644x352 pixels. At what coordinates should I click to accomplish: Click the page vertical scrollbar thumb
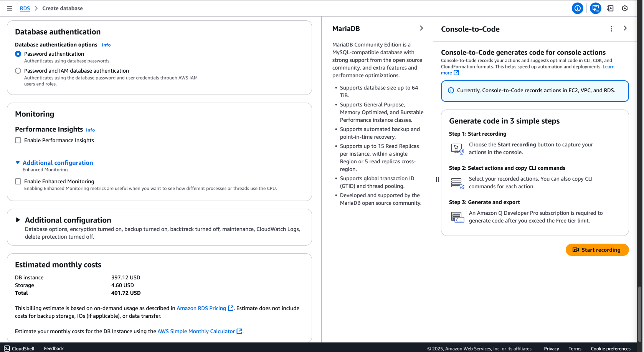[x=639, y=314]
